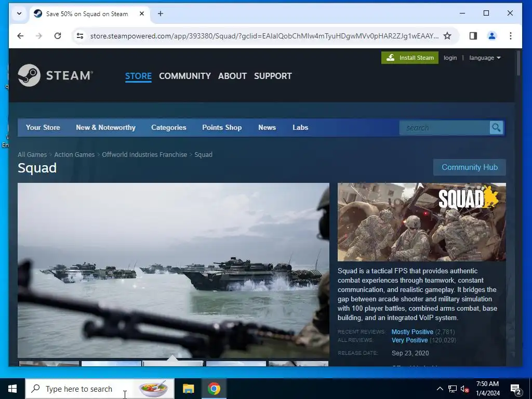Click Action Games breadcrumb link
Viewport: 532px width, 399px height.
point(74,155)
